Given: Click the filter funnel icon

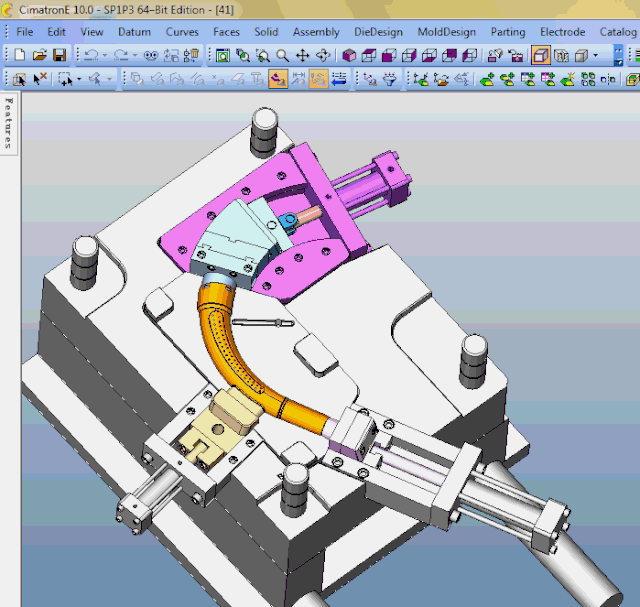Looking at the screenshot, I should (x=389, y=78).
